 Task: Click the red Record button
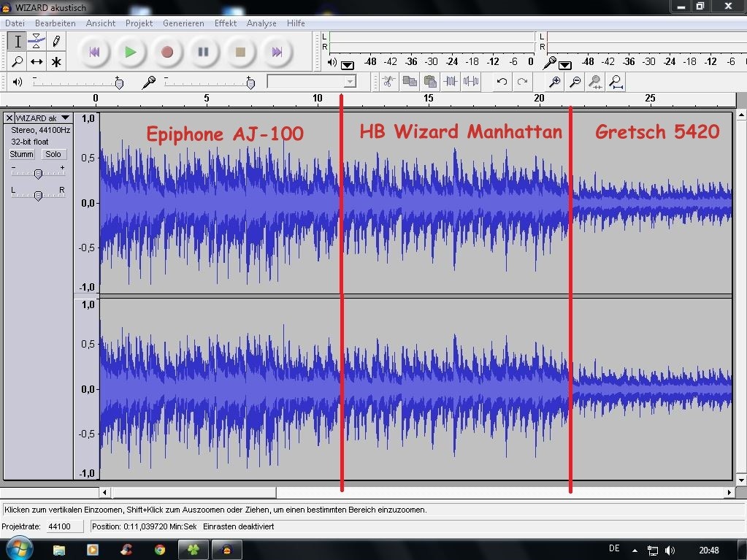[166, 52]
